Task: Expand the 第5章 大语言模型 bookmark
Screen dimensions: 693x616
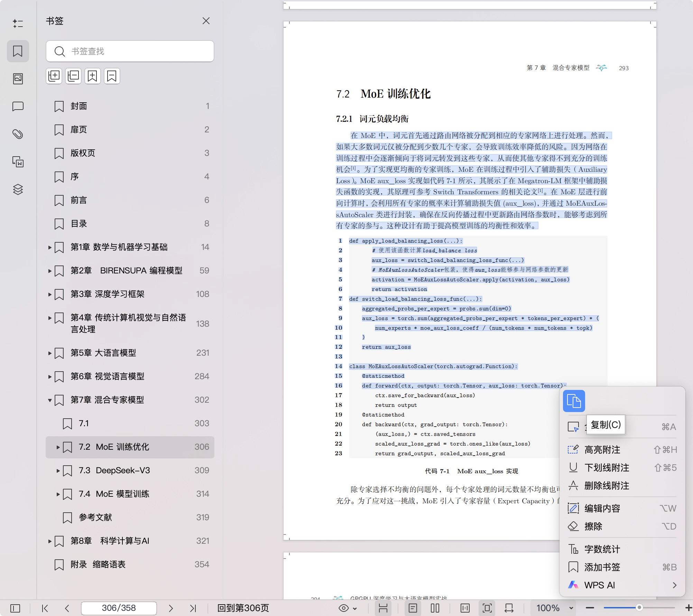Action: pyautogui.click(x=49, y=353)
